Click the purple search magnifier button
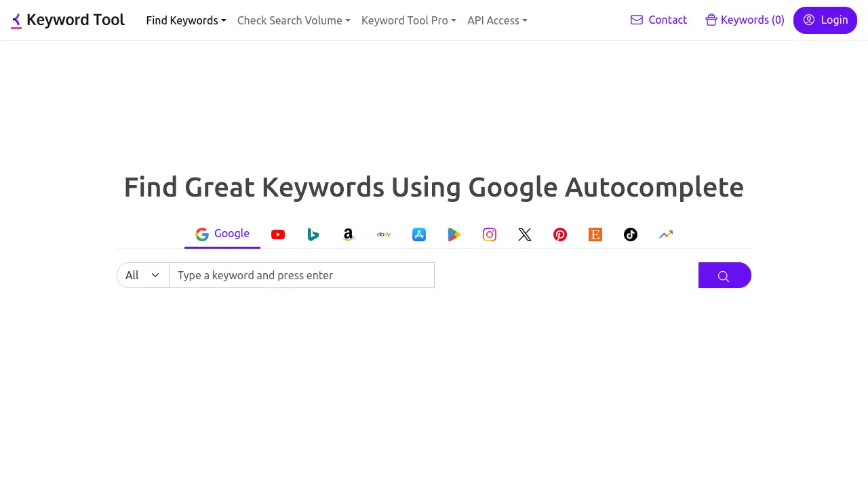Image resolution: width=868 pixels, height=488 pixels. (724, 275)
